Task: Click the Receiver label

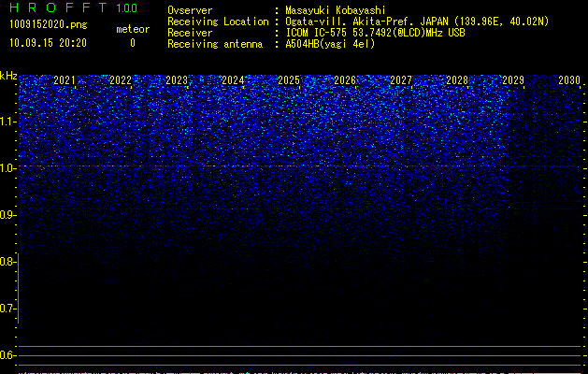Action: (x=190, y=33)
